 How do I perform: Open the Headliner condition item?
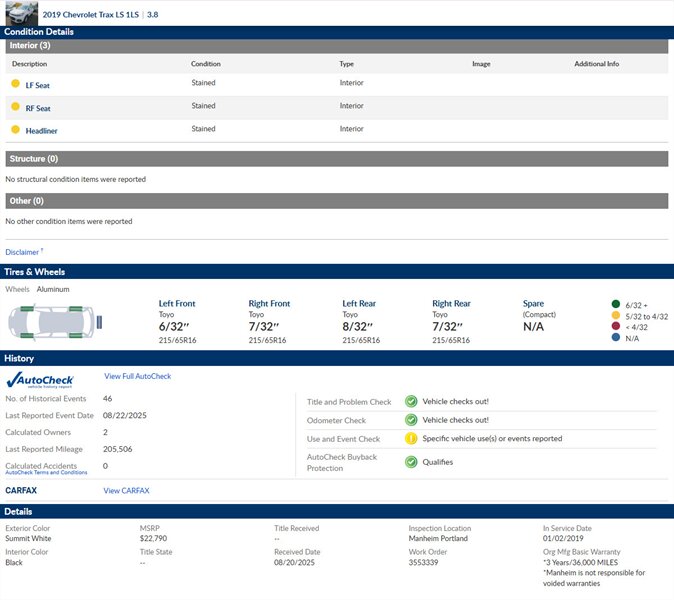tap(41, 131)
